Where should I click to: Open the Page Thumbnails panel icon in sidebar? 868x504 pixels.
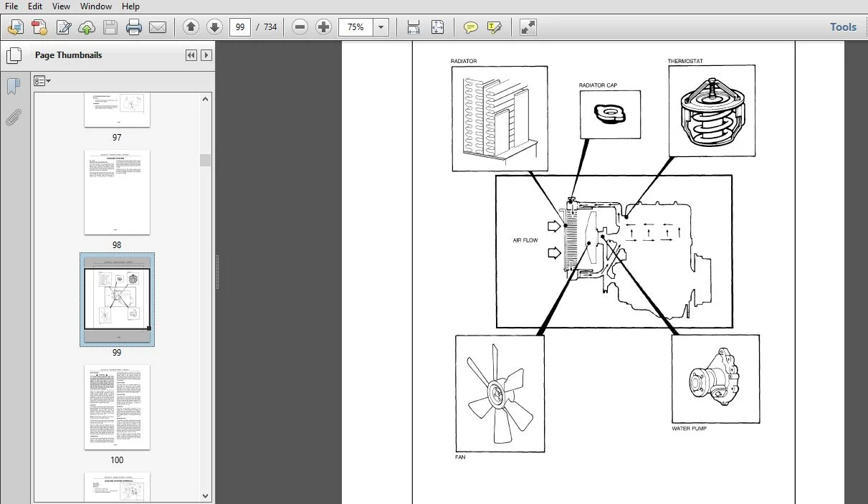(14, 55)
